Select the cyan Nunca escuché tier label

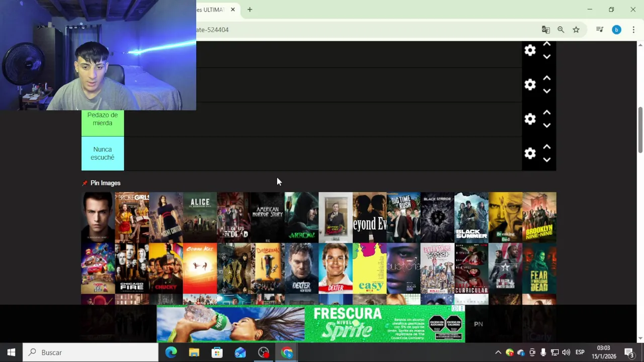103,153
